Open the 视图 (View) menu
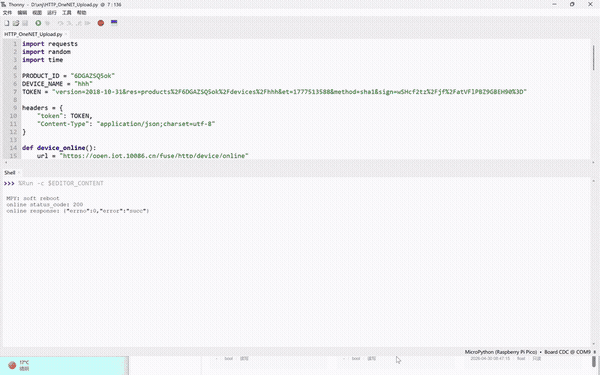Viewport: 600px width, 375px height. [x=37, y=13]
